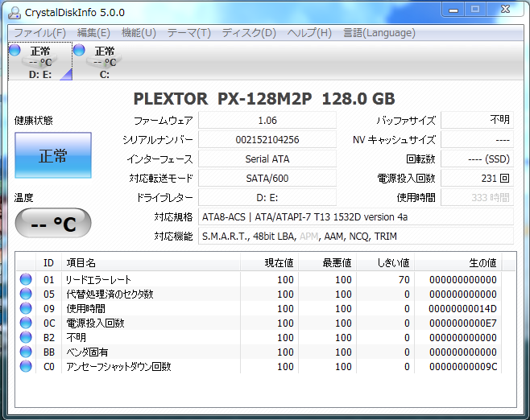Click the firmware field 1.06
The height and width of the screenshot is (420, 530).
[x=267, y=120]
